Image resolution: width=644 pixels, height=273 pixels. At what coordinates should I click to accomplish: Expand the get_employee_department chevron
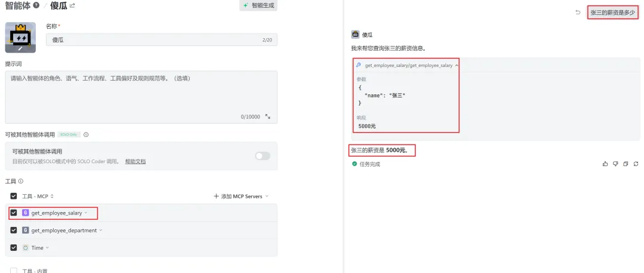click(x=101, y=230)
